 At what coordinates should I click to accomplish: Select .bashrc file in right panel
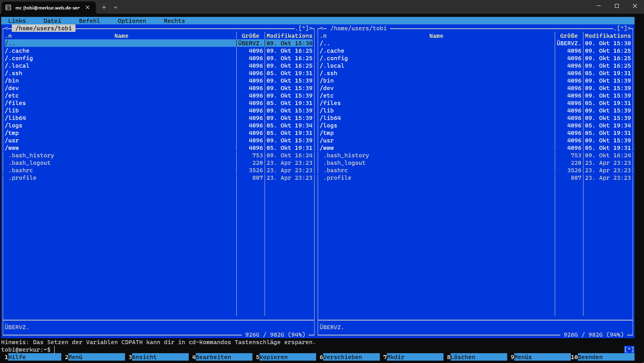pyautogui.click(x=337, y=170)
